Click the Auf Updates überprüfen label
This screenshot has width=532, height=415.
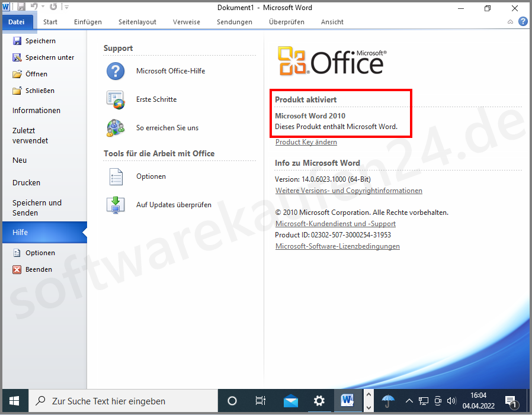coord(174,205)
